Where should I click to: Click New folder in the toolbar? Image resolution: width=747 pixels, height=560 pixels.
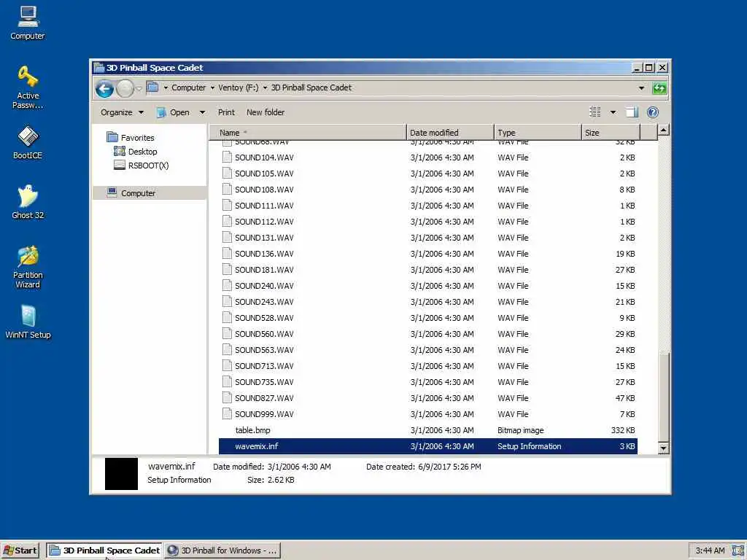tap(266, 112)
